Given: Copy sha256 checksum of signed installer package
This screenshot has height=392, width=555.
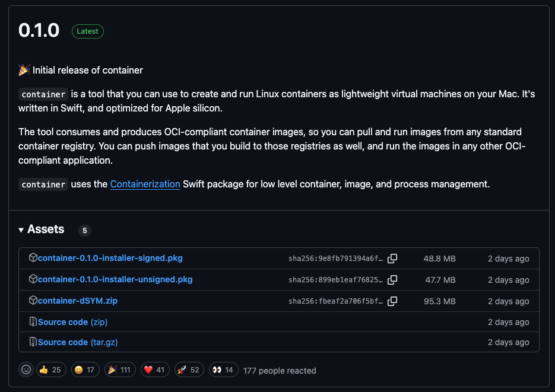Looking at the screenshot, I should click(392, 258).
